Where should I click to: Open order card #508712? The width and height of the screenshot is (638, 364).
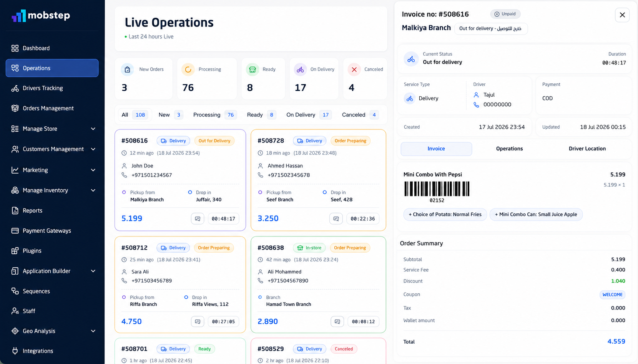click(180, 285)
